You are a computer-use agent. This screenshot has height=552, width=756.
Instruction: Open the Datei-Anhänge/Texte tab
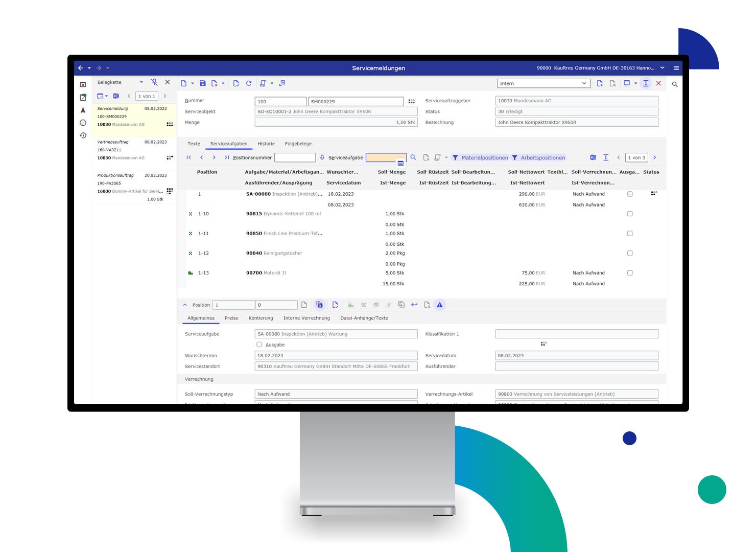click(x=364, y=318)
